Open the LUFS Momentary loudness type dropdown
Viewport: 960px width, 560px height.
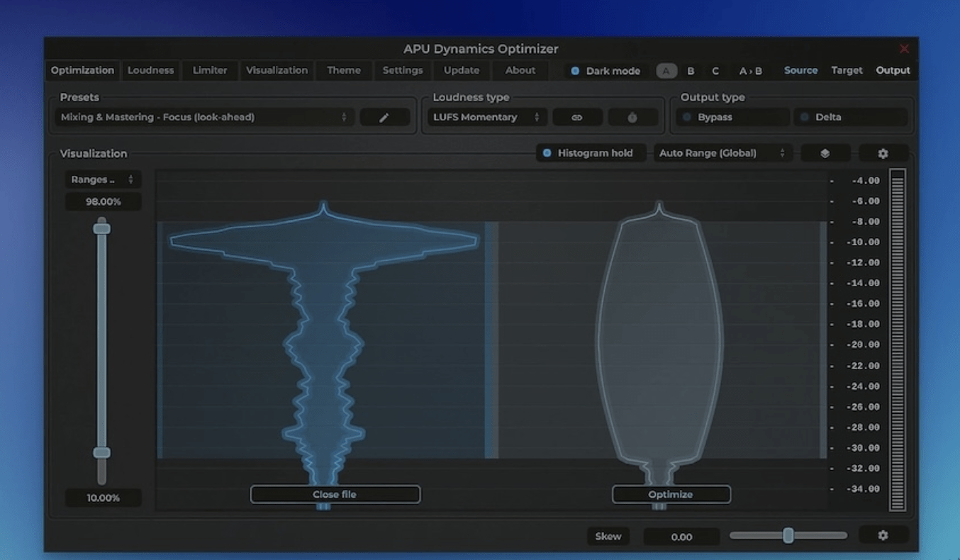486,117
